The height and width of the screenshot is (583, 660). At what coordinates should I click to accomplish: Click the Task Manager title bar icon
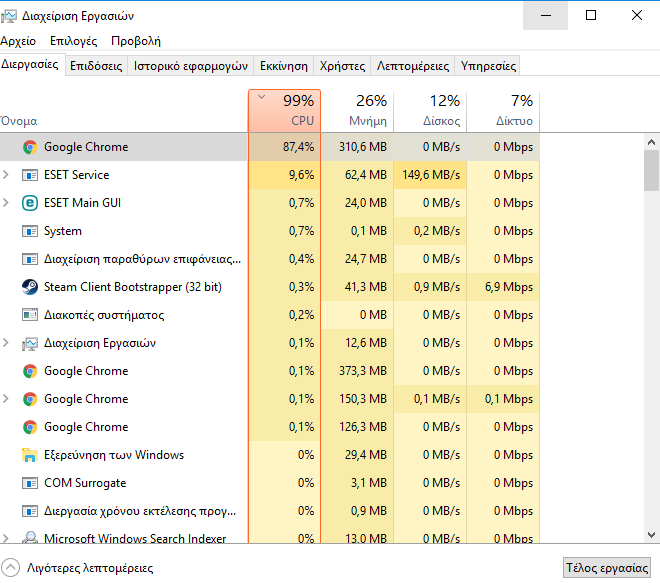pyautogui.click(x=9, y=16)
